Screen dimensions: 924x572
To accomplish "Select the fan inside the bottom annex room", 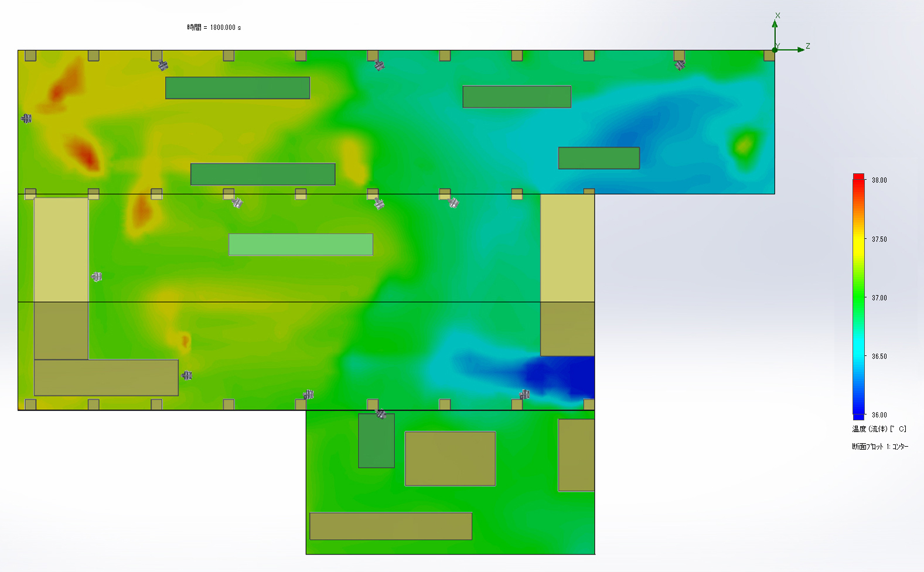I will [380, 414].
